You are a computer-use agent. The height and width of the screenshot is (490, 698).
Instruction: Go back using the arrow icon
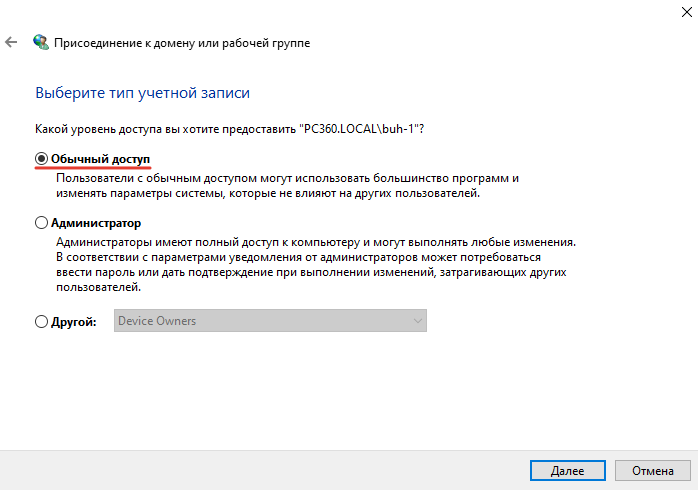(x=10, y=43)
